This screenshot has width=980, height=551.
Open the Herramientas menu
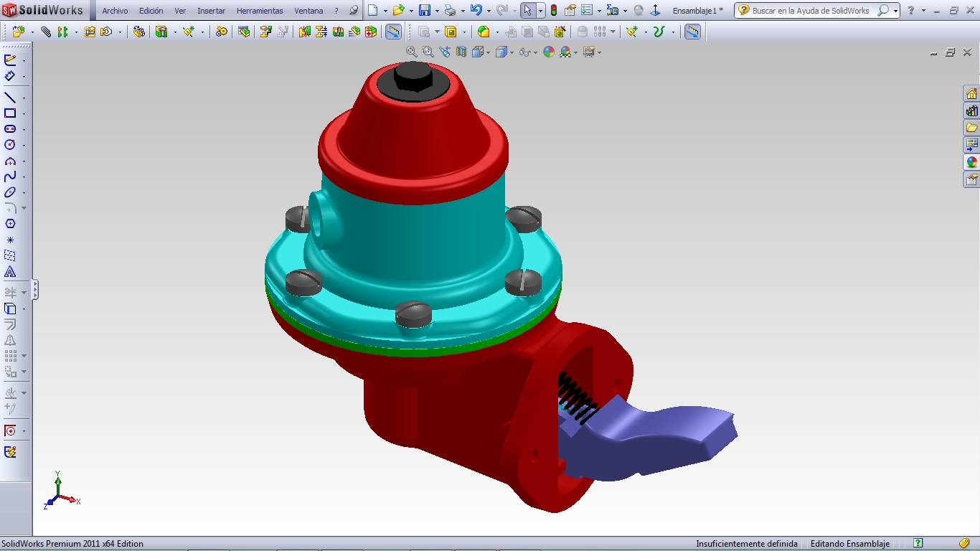[260, 11]
